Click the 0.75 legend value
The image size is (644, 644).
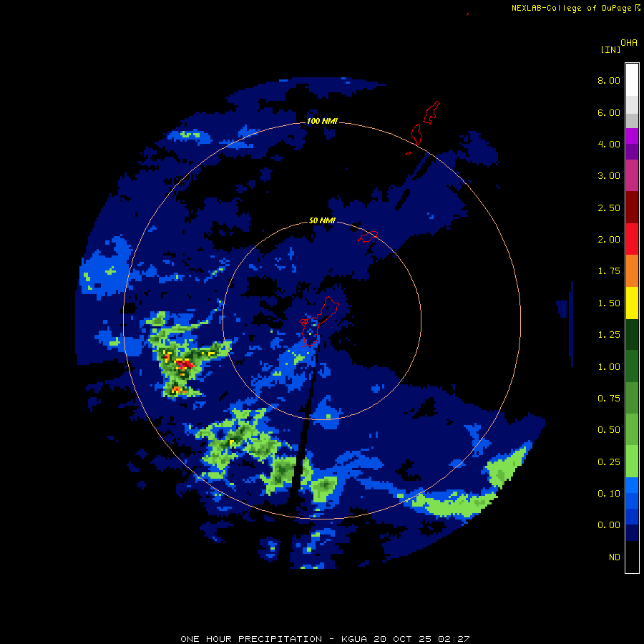pos(609,399)
